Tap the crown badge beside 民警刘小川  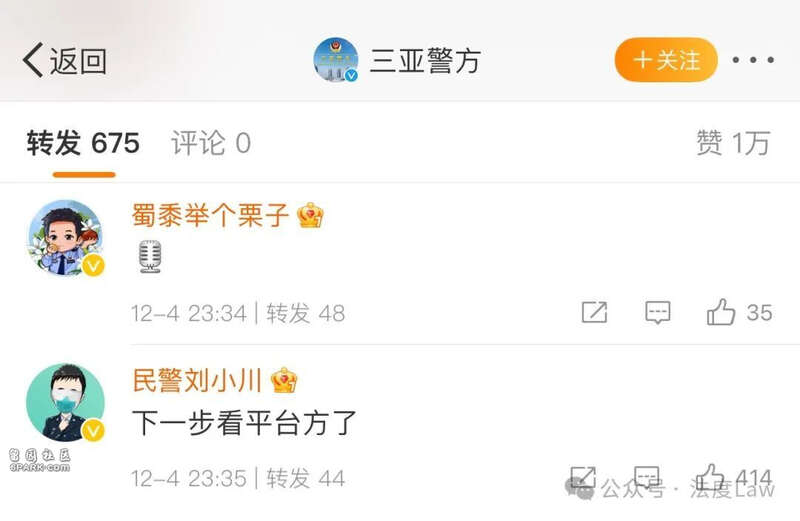pyautogui.click(x=284, y=380)
